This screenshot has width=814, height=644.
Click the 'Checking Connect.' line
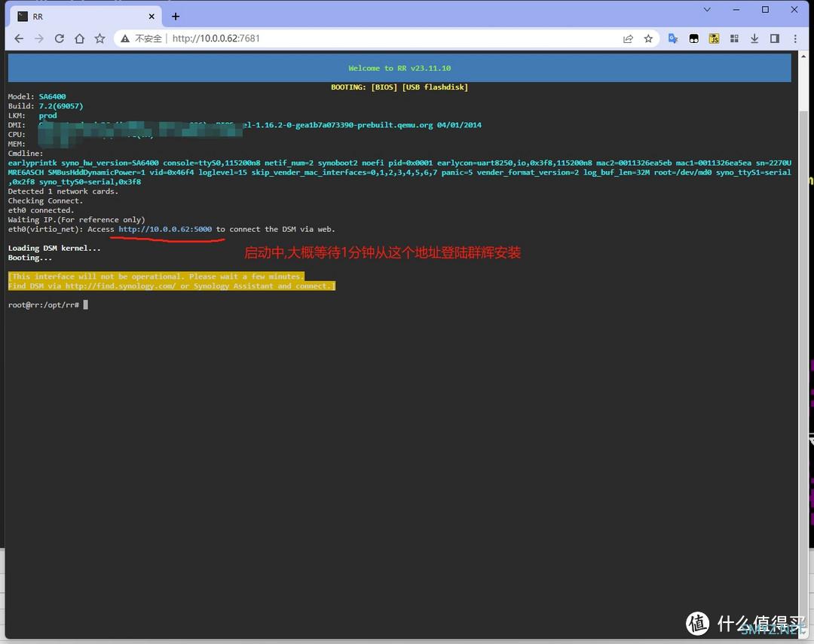[46, 200]
